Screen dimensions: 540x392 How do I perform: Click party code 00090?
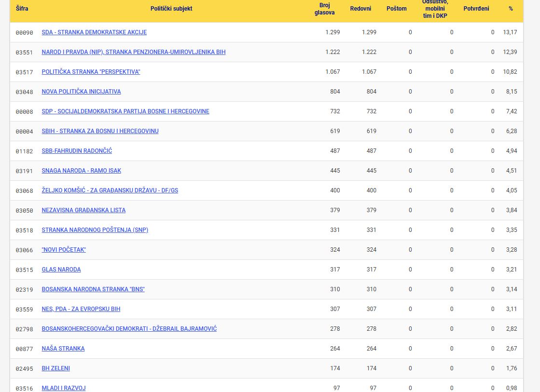tap(25, 33)
